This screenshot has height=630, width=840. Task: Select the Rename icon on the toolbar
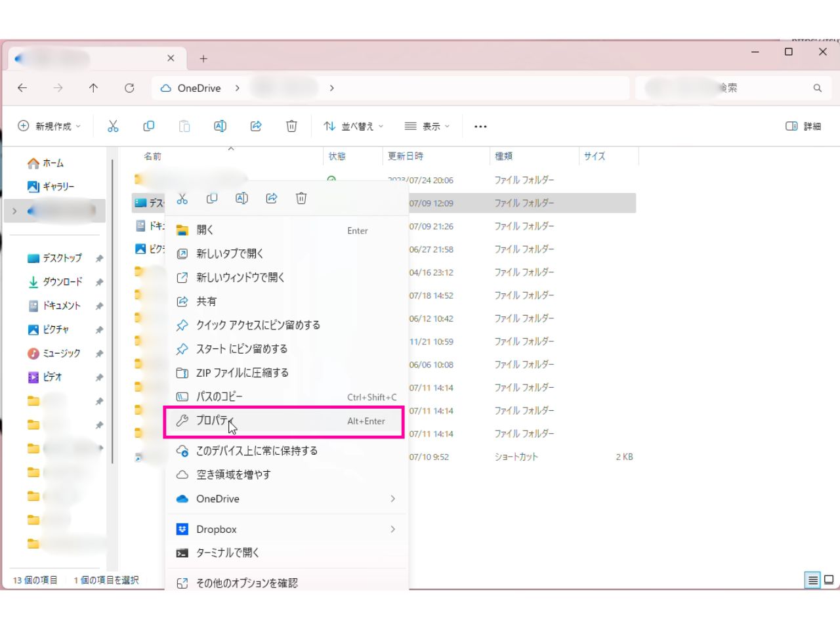point(220,125)
